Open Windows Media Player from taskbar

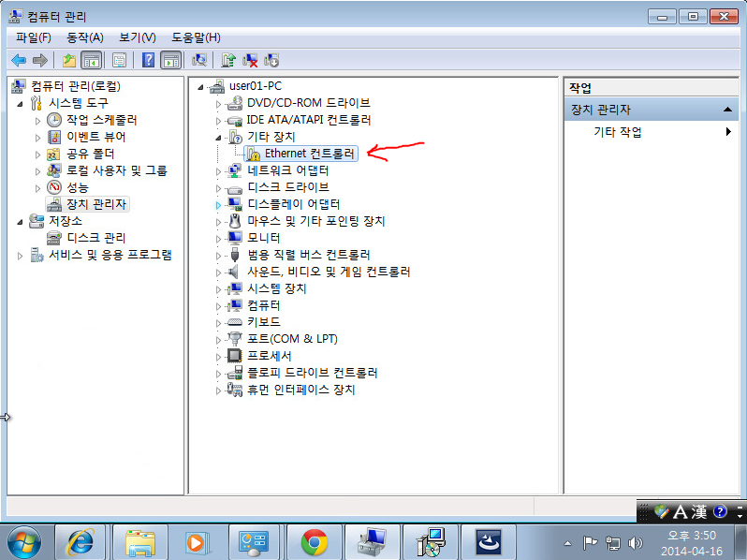(197, 542)
